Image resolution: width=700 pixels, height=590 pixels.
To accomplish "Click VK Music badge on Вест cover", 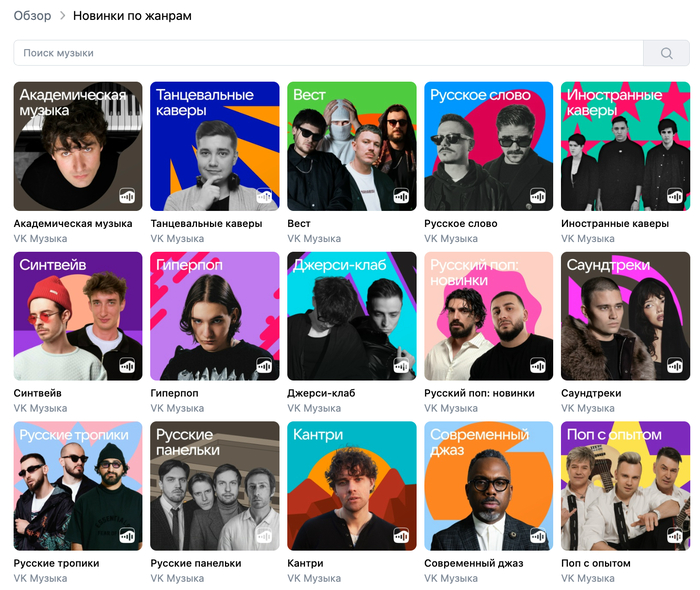I will (x=401, y=196).
